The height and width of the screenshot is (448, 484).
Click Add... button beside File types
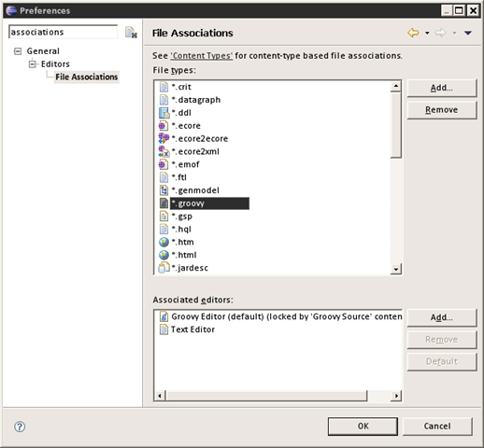point(442,88)
